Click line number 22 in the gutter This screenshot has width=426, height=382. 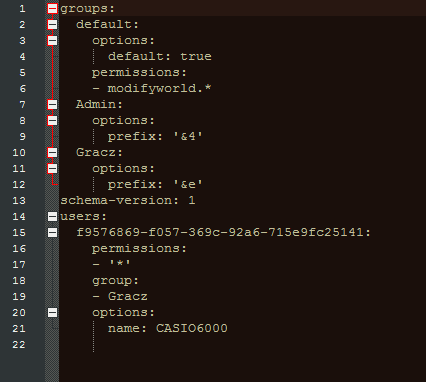19,345
